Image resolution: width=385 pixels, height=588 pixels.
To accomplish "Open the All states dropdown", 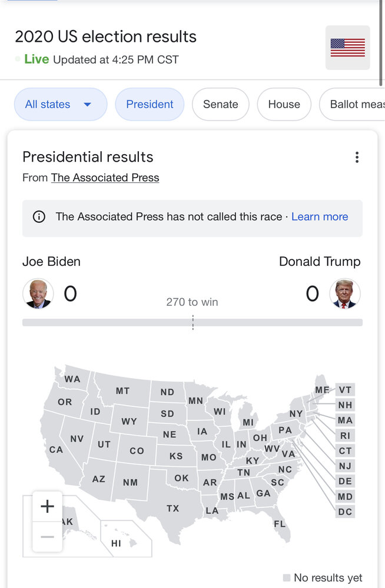I will (60, 104).
